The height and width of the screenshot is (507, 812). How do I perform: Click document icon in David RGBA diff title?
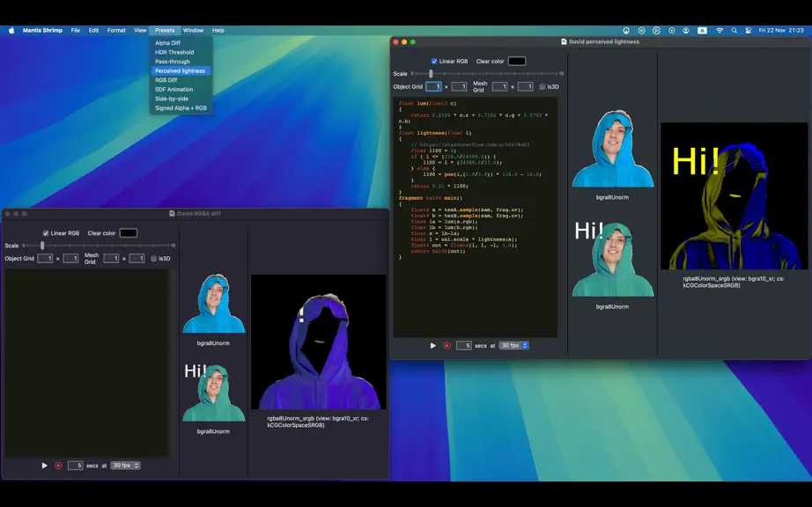pos(172,214)
